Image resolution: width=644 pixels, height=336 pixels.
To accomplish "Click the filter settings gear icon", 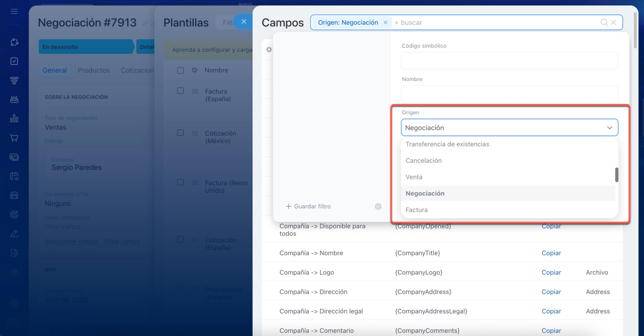I will pos(378,207).
